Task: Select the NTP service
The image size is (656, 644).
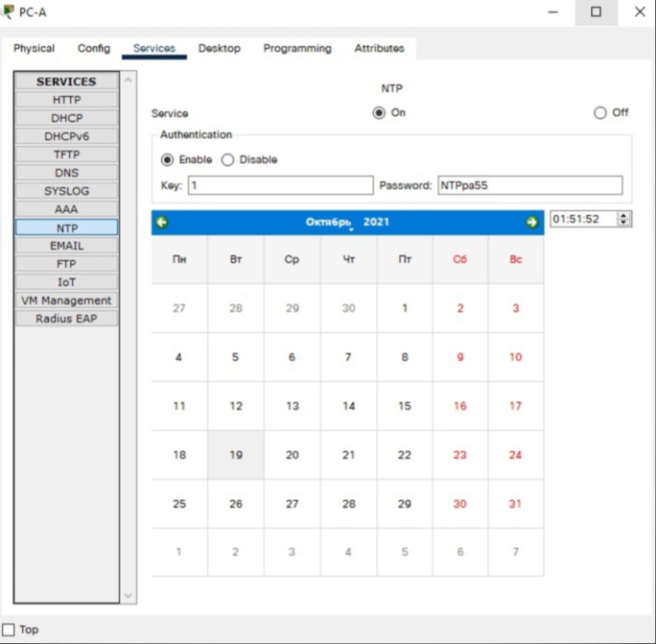Action: [66, 227]
